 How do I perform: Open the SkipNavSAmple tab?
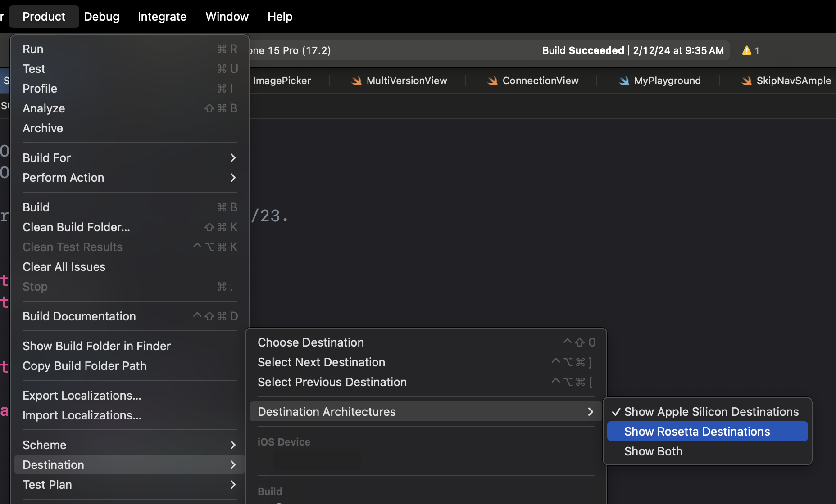click(786, 81)
